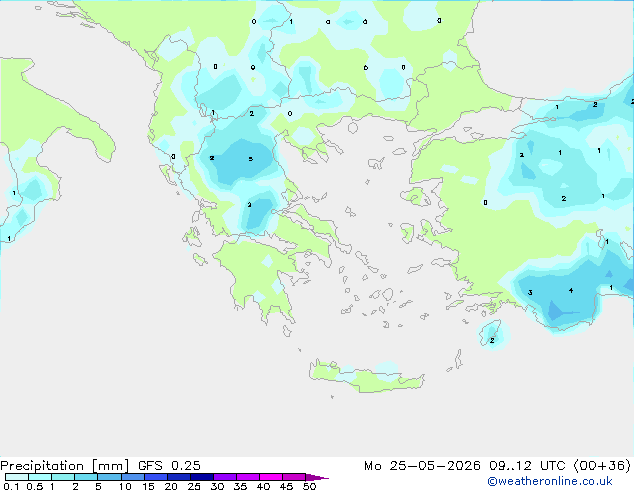Screen dimensions: 634x490
Task: Click the above-50 mm legend arrow tip
Action: (x=317, y=477)
